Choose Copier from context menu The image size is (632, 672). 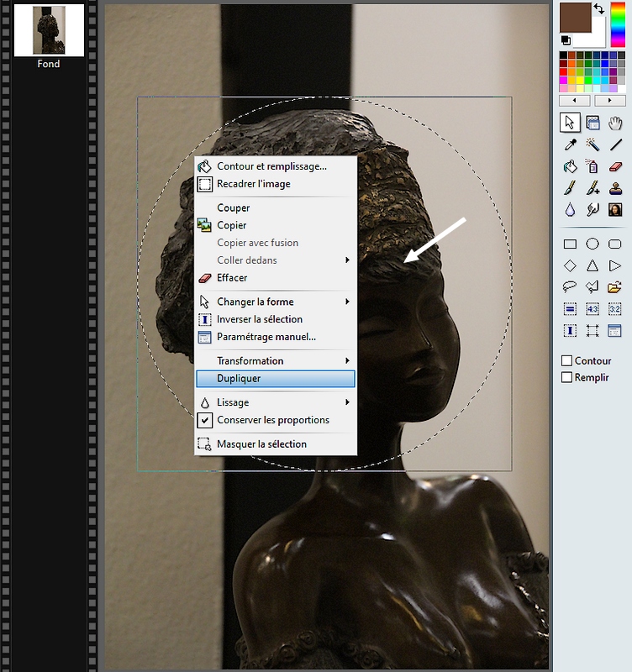pyautogui.click(x=276, y=225)
